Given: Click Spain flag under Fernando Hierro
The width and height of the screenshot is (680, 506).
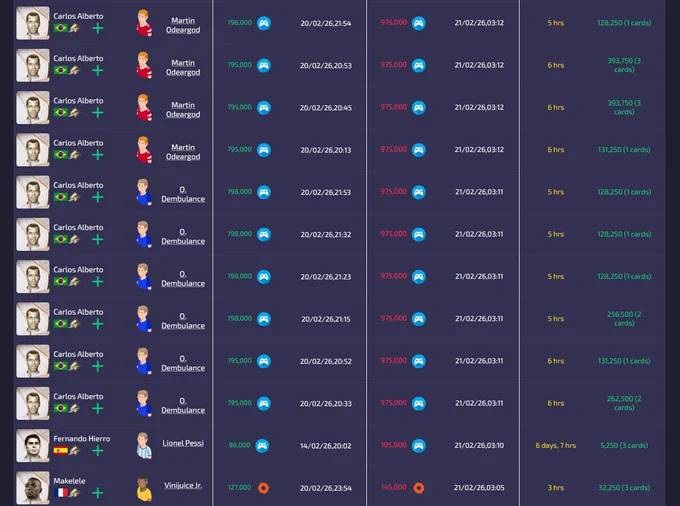Looking at the screenshot, I should point(60,451).
